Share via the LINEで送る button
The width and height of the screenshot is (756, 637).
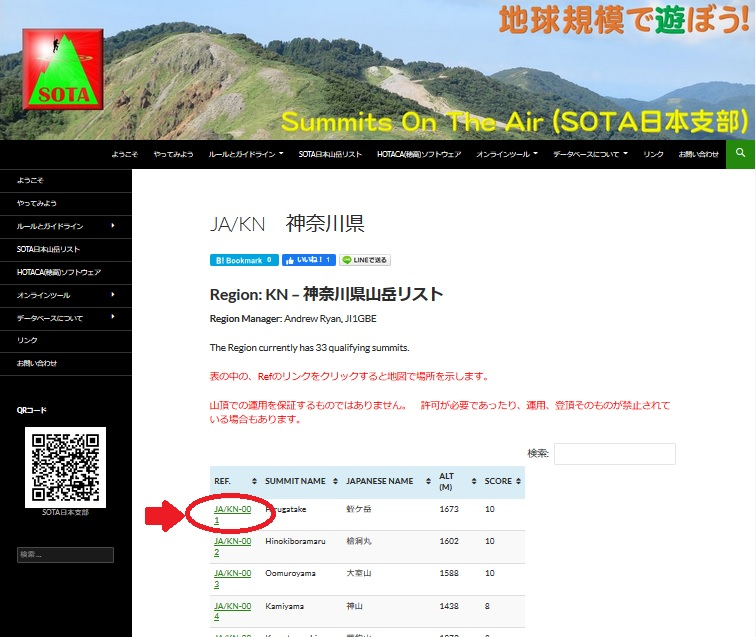pyautogui.click(x=365, y=260)
